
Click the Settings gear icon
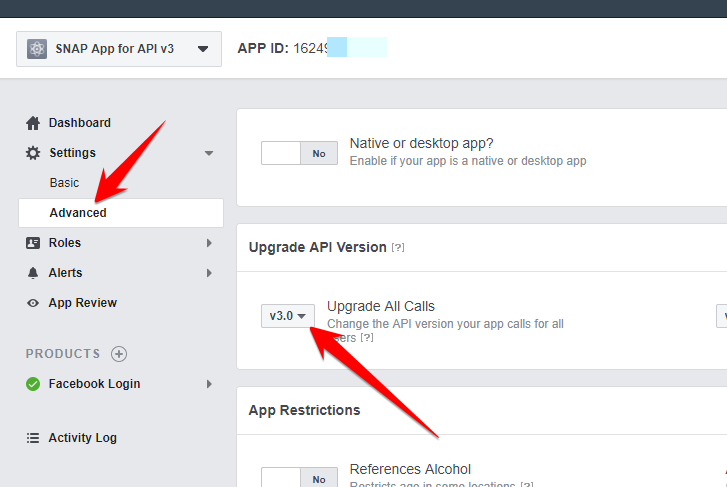point(33,153)
